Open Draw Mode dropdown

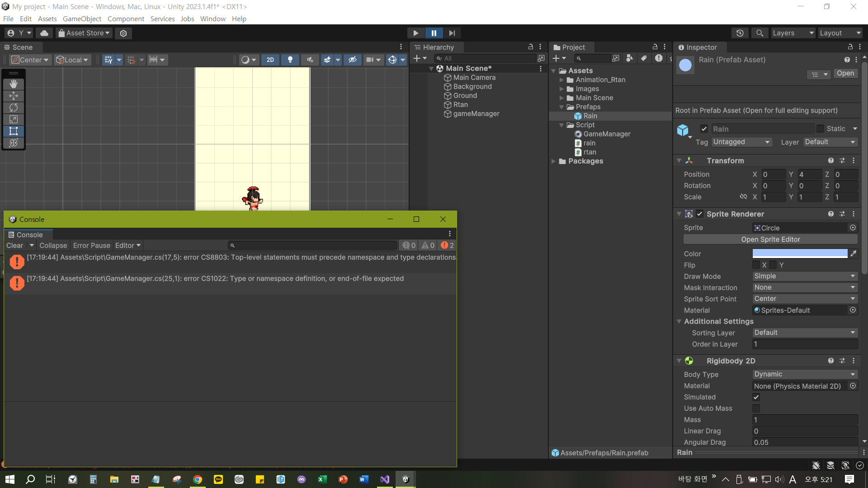[805, 277]
